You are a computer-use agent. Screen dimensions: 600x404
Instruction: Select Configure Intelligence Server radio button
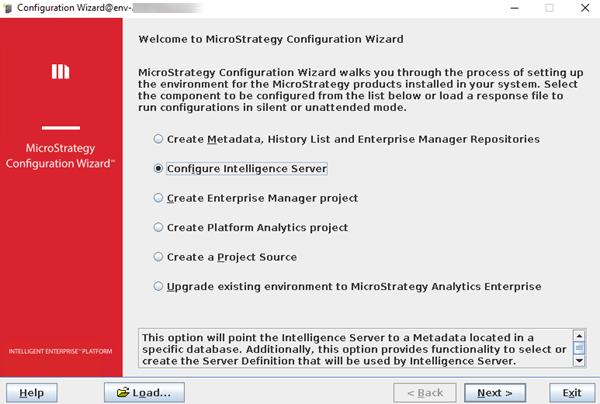point(158,168)
